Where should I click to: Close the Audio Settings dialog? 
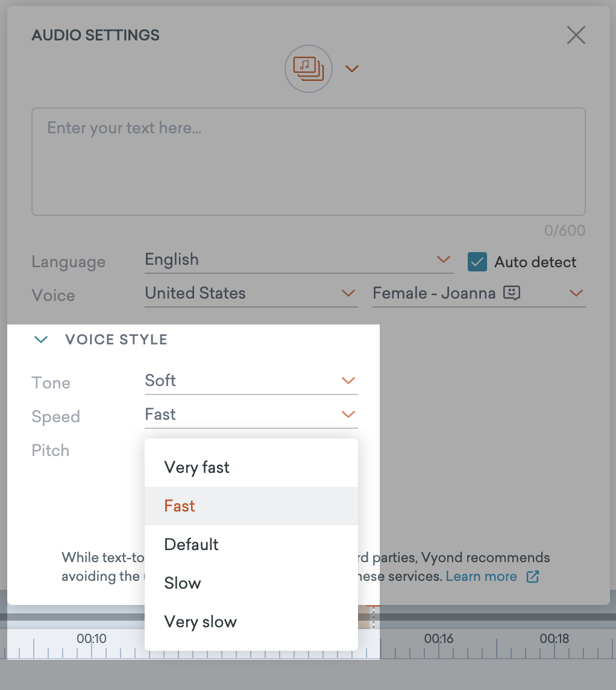576,35
